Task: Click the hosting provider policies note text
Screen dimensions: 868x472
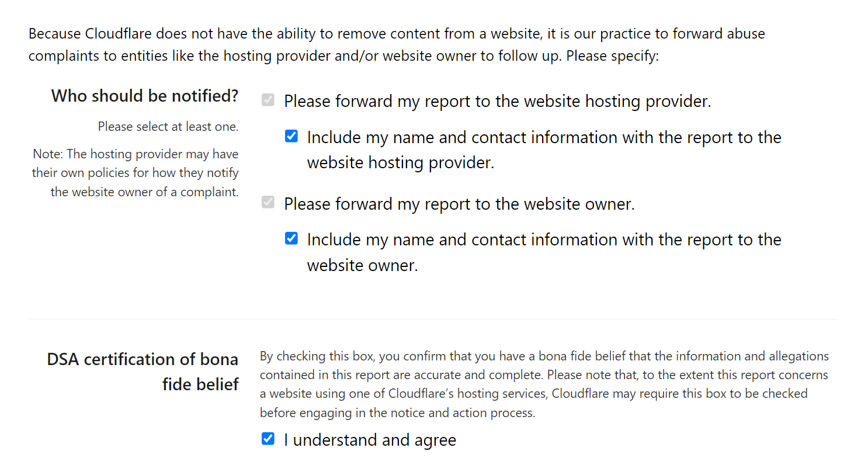Action: coord(136,173)
